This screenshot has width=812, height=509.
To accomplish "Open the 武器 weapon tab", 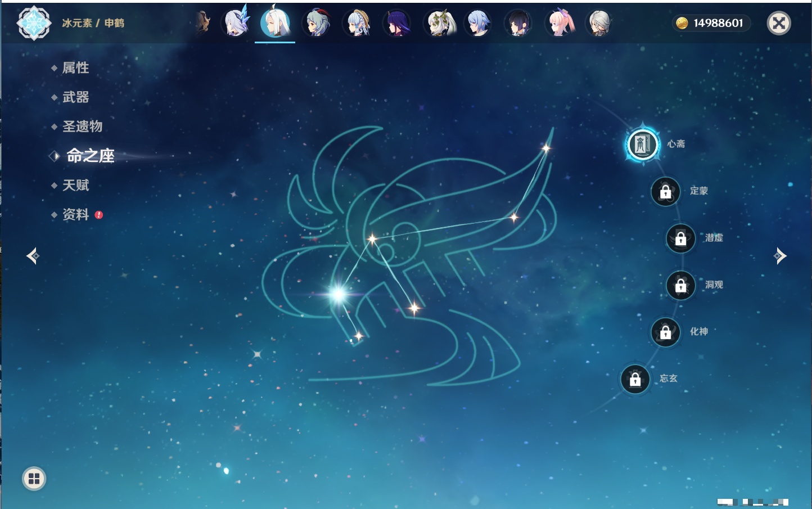I will (75, 97).
